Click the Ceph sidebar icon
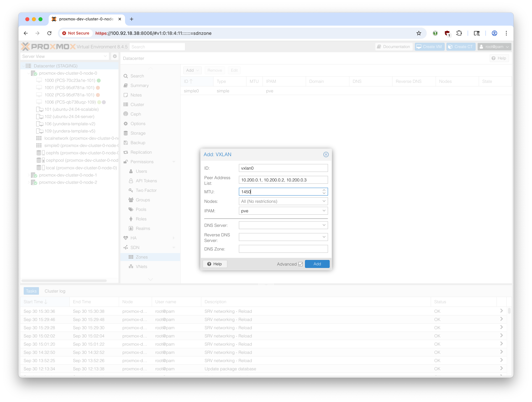This screenshot has height=402, width=532. [126, 114]
